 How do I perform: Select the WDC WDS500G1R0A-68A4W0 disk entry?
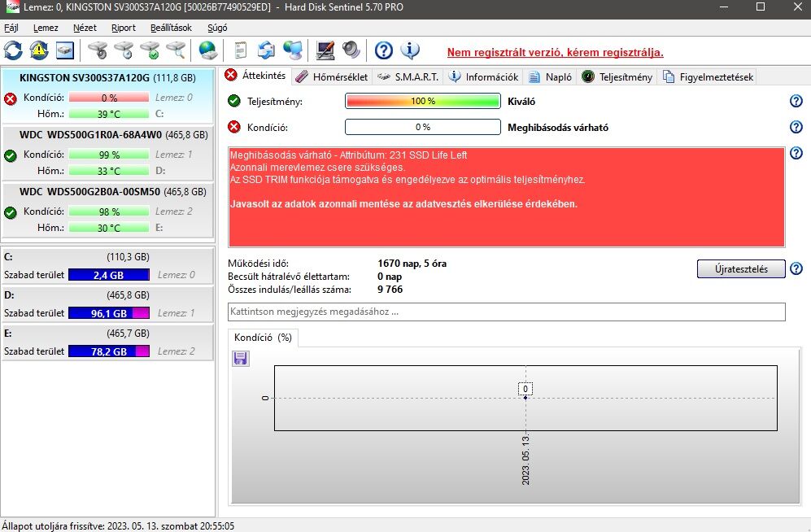tap(107, 153)
